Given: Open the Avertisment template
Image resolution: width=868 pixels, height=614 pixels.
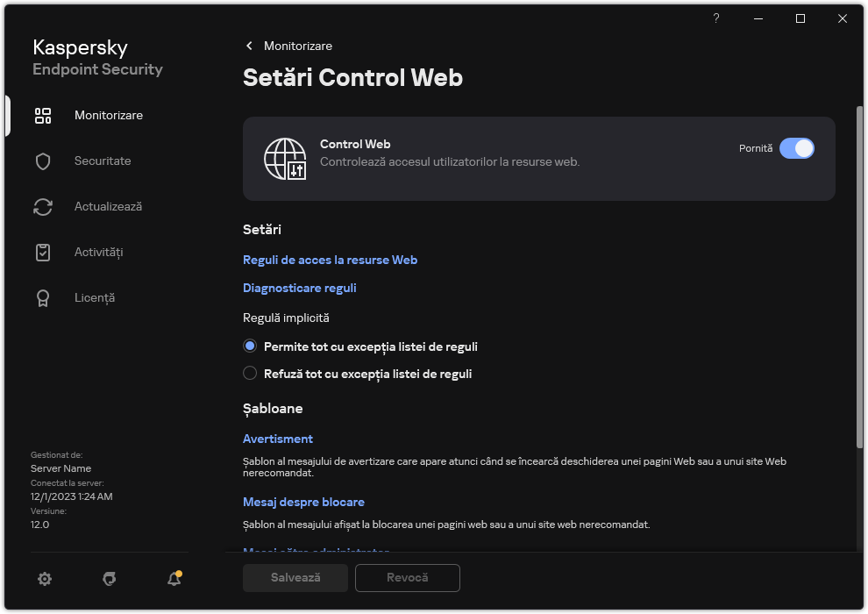Looking at the screenshot, I should (x=278, y=439).
